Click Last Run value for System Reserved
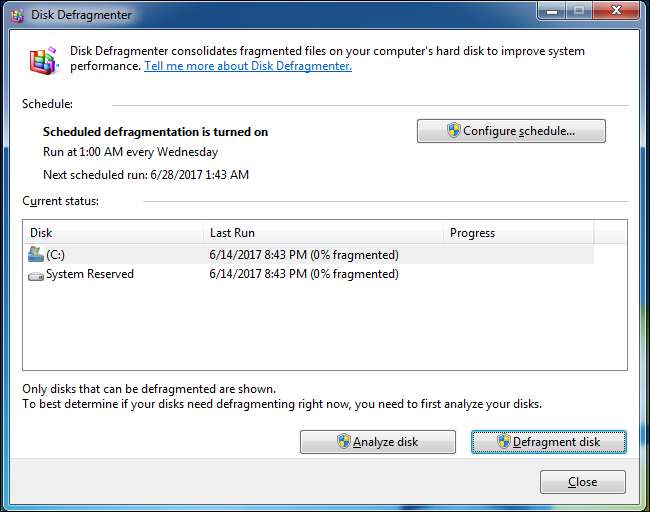Viewport: 650px width, 512px height. [304, 274]
